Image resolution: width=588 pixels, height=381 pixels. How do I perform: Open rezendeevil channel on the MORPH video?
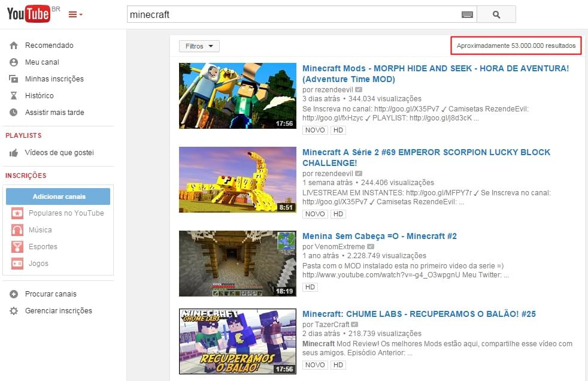tap(334, 90)
